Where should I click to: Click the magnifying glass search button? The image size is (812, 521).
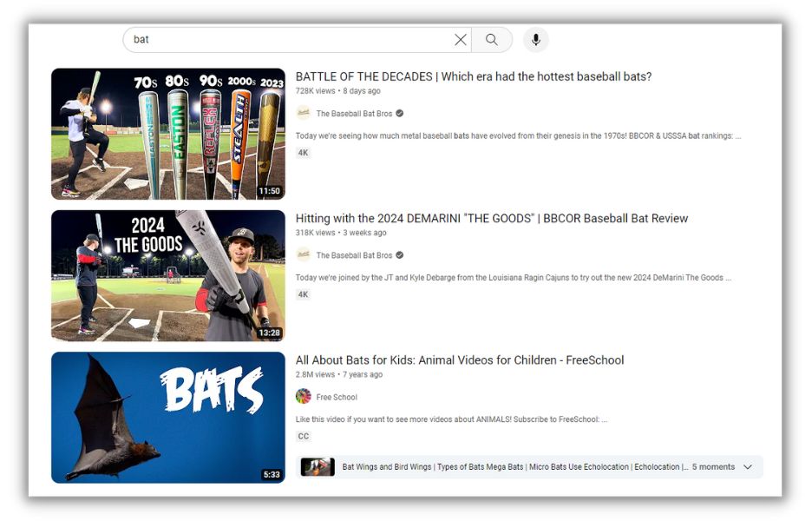(492, 39)
